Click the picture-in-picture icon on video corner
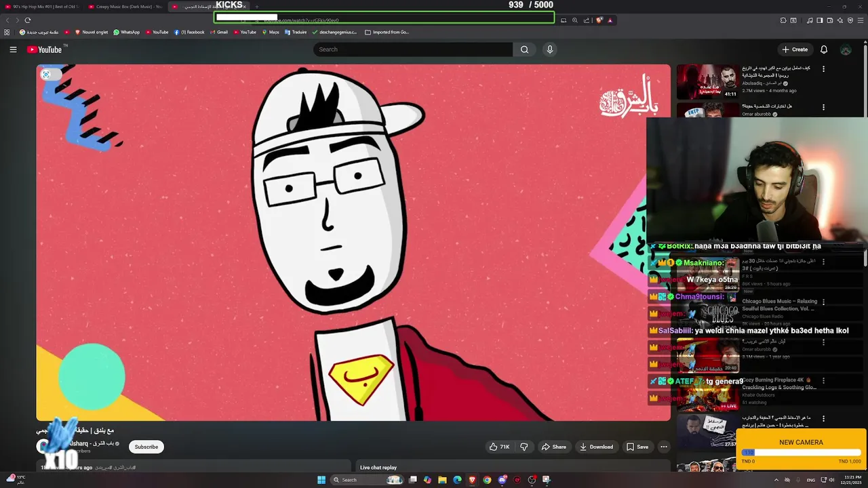Viewport: 868px width, 488px height. point(46,75)
